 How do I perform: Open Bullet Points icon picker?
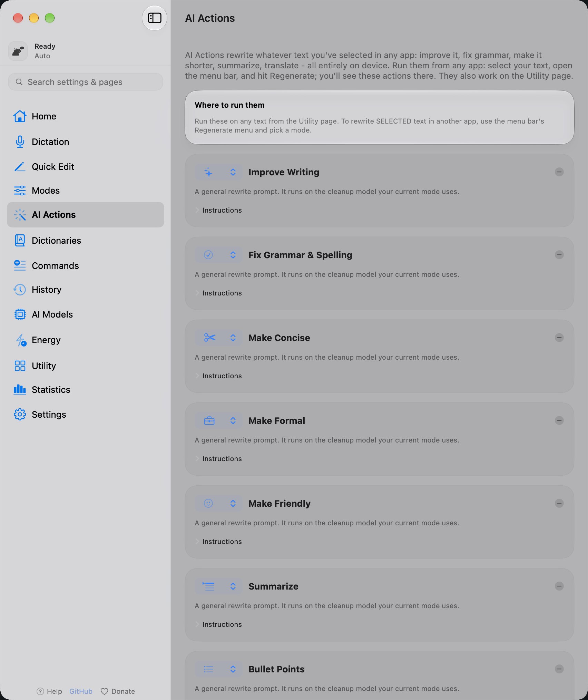coord(218,669)
